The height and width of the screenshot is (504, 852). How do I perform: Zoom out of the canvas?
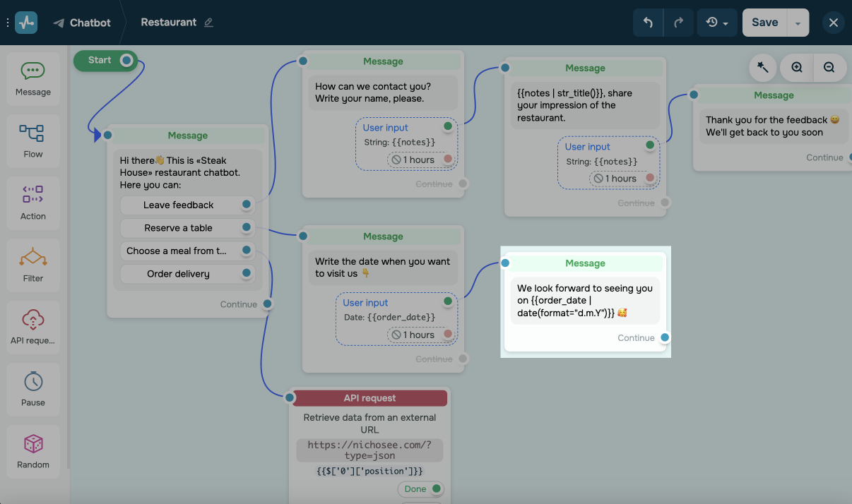tap(829, 68)
